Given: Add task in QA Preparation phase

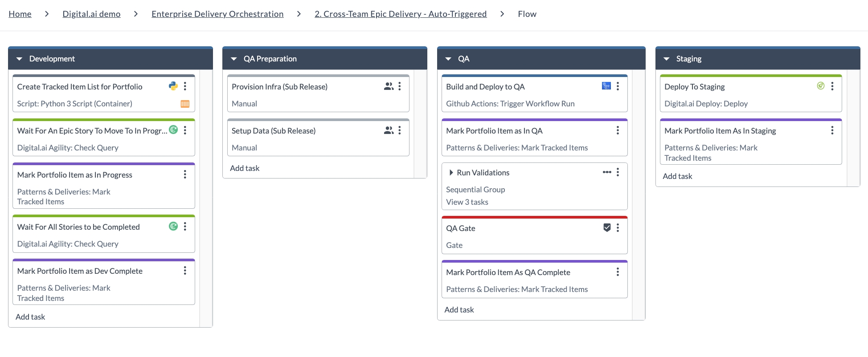Looking at the screenshot, I should (245, 168).
